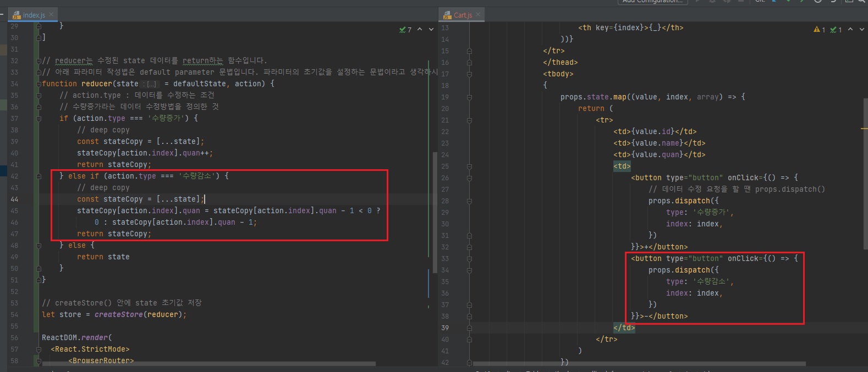Collapse the else-if block at line 42

click(x=39, y=176)
